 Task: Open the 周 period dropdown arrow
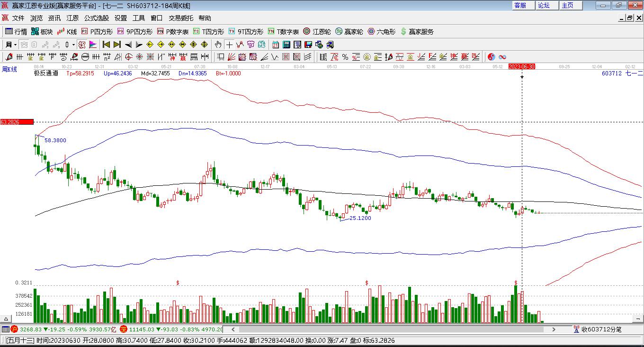click(15, 45)
